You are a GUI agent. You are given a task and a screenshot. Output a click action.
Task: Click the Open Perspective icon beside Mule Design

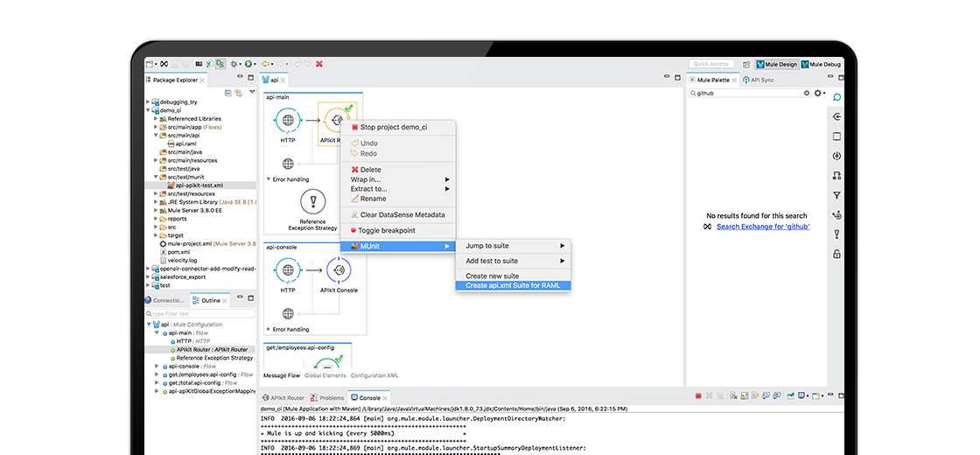[746, 64]
